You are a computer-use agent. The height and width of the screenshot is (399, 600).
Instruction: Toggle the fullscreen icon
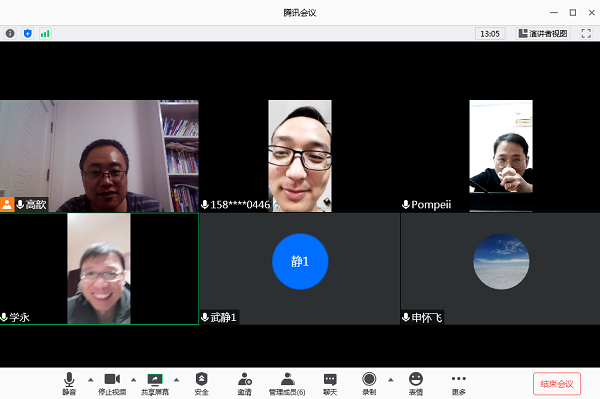(x=586, y=34)
